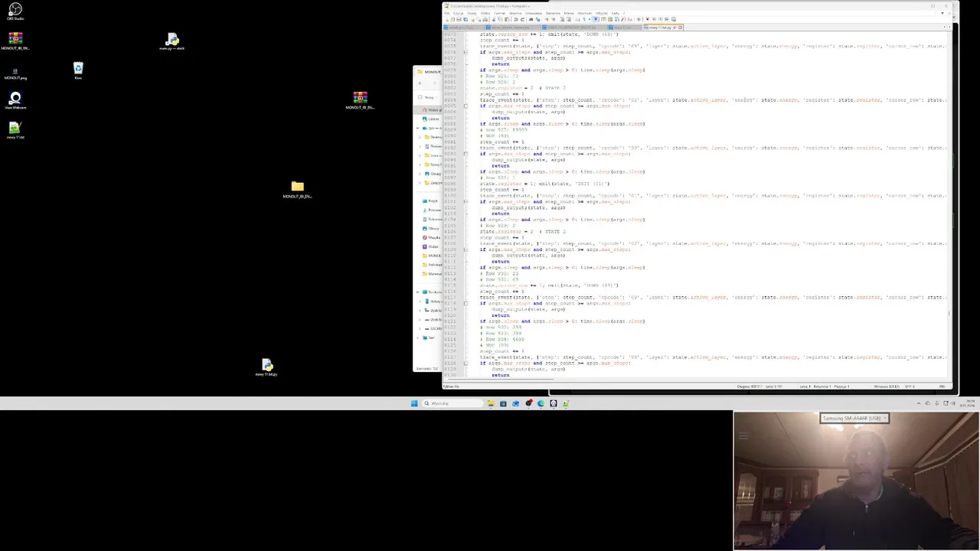Click the Save toolbar icon
Screen dimensions: 980x551
pyautogui.click(x=459, y=19)
